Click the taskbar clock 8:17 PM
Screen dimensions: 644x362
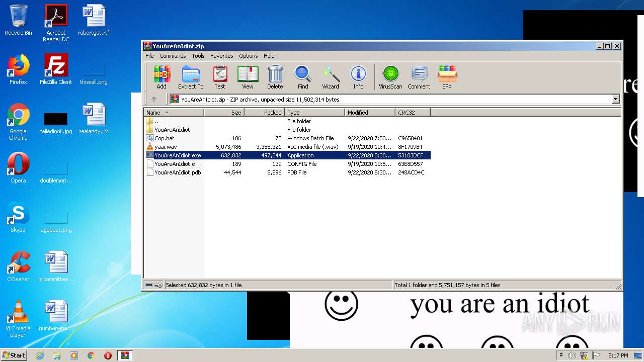click(x=618, y=355)
